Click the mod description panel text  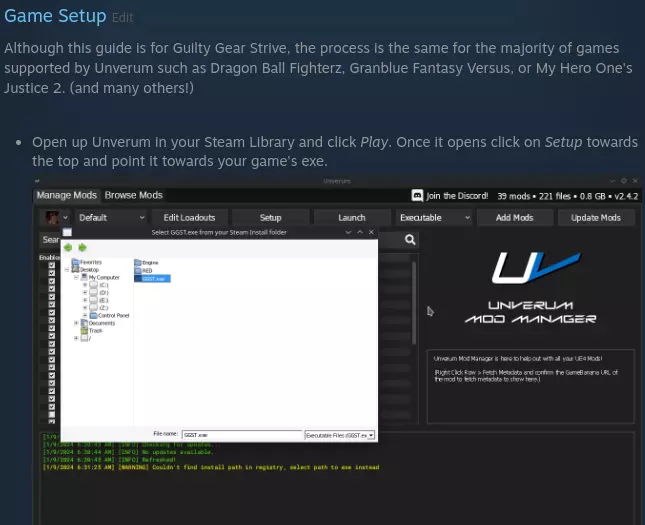526,369
